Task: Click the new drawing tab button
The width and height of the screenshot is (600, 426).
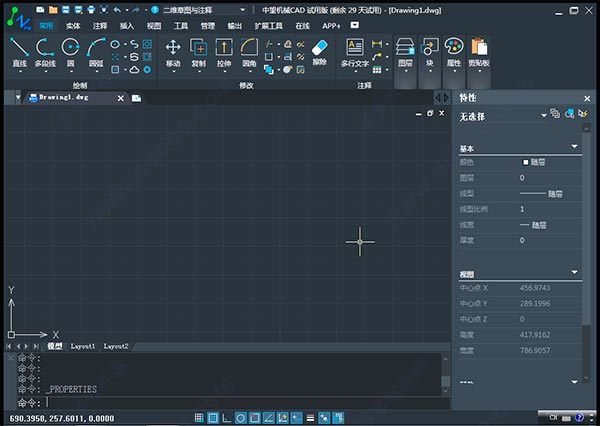Action: point(136,98)
